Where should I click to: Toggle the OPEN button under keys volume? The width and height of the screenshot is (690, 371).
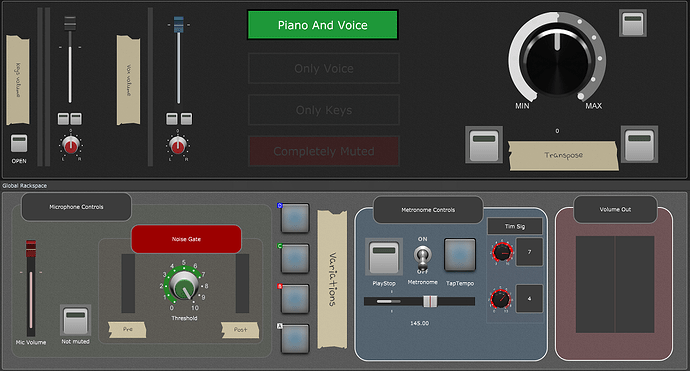(18, 143)
